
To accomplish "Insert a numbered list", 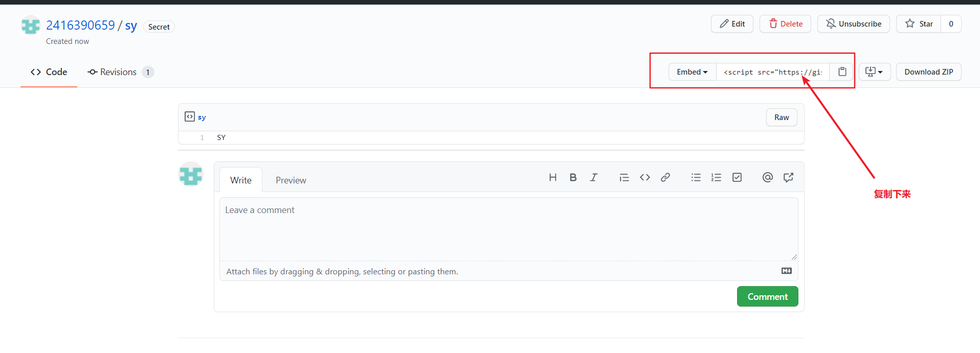I will (x=716, y=177).
